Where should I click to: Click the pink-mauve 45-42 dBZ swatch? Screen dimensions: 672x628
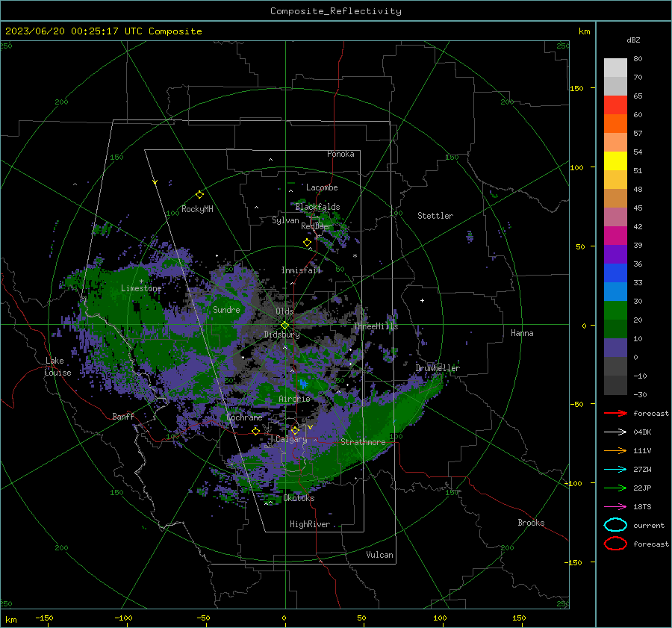[x=615, y=217]
